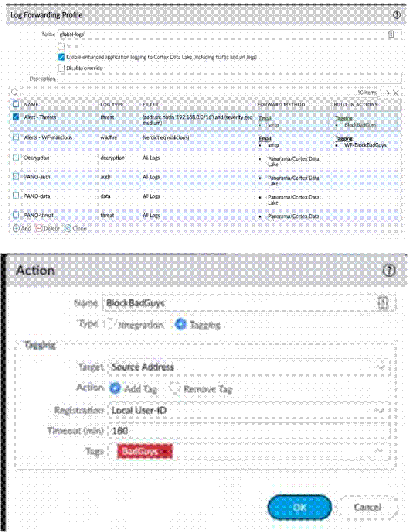Screen dimensions: 408x532
Task: Click the red BadGuys tag
Action: tap(140, 452)
